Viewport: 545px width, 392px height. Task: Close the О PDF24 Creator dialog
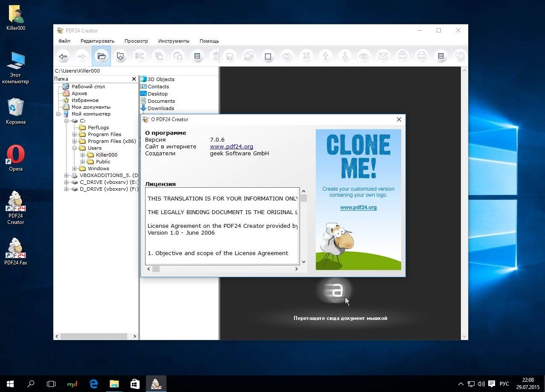coord(399,119)
